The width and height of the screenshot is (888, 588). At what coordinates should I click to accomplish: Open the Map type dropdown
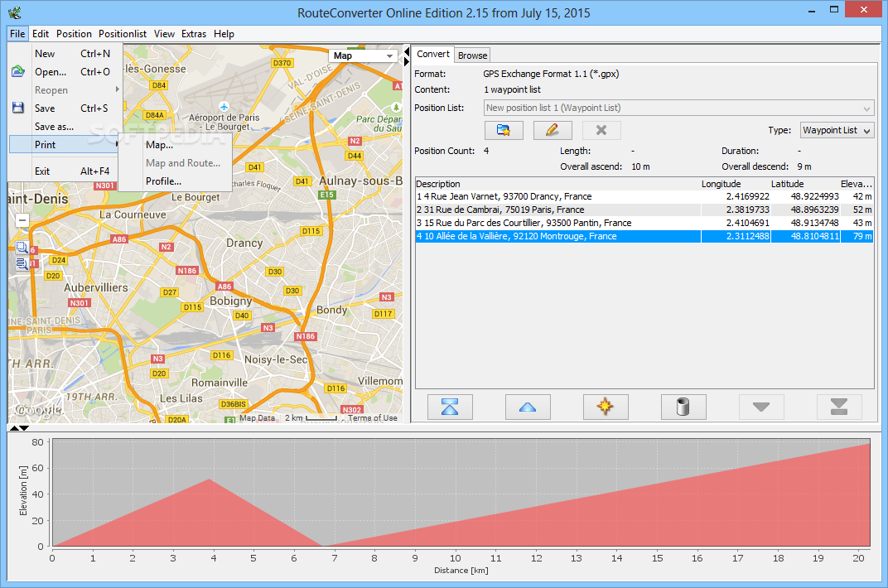pyautogui.click(x=363, y=55)
